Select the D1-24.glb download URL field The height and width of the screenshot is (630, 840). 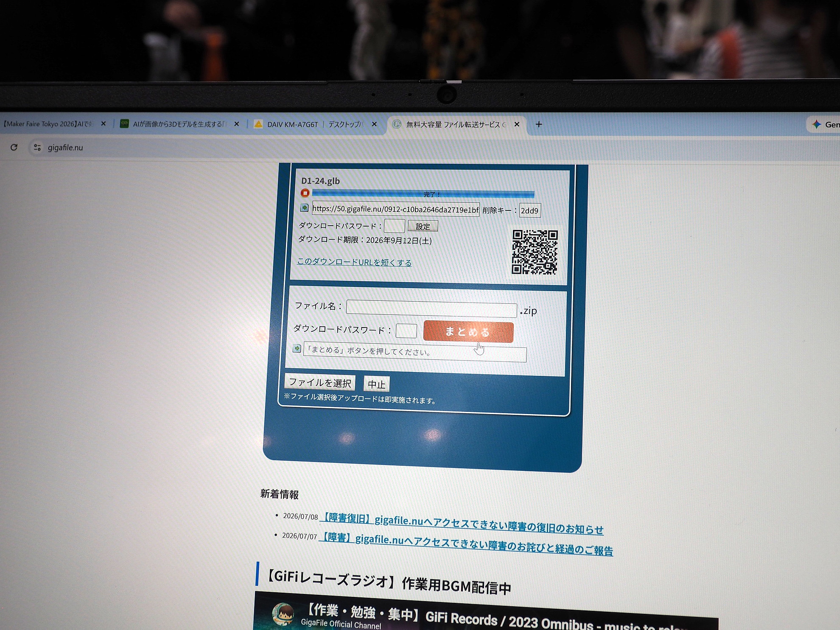396,209
